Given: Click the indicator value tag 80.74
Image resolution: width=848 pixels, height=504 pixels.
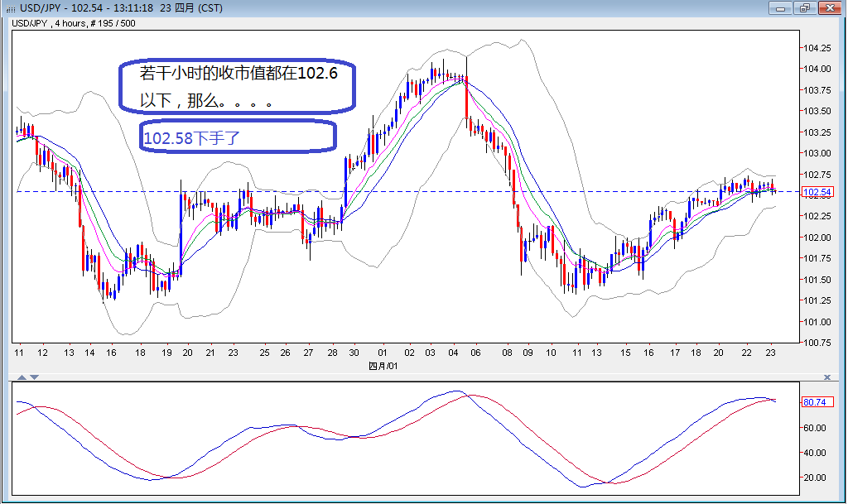Looking at the screenshot, I should (817, 402).
